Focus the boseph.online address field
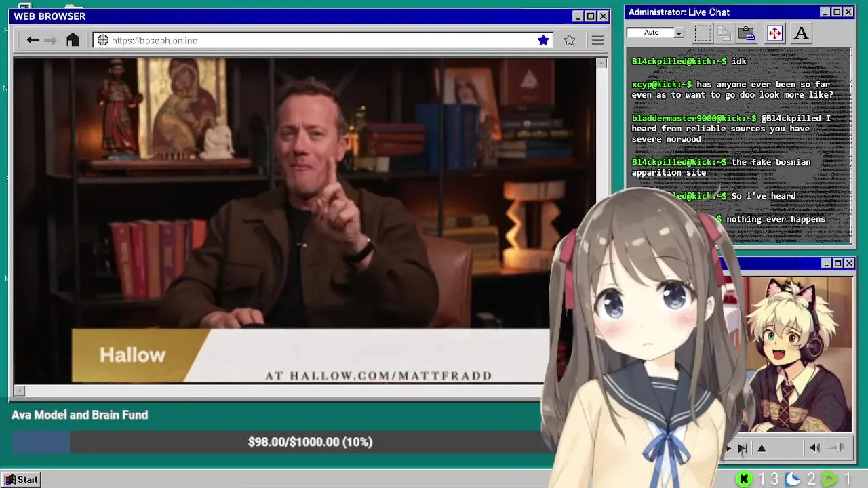868x488 pixels. 323,41
